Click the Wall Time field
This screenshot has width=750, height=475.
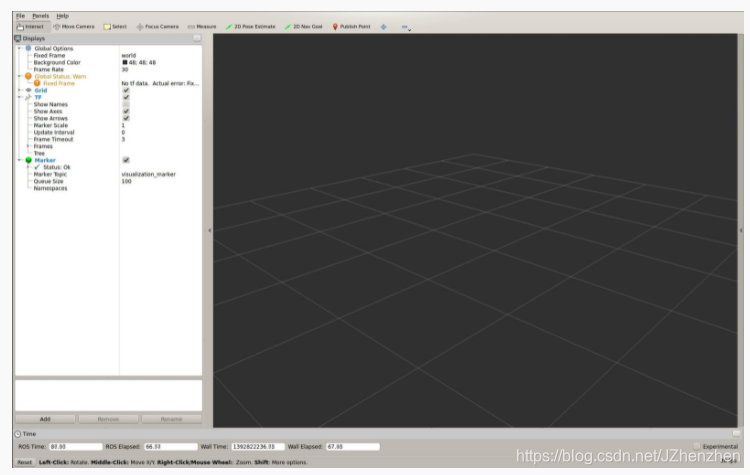point(258,446)
